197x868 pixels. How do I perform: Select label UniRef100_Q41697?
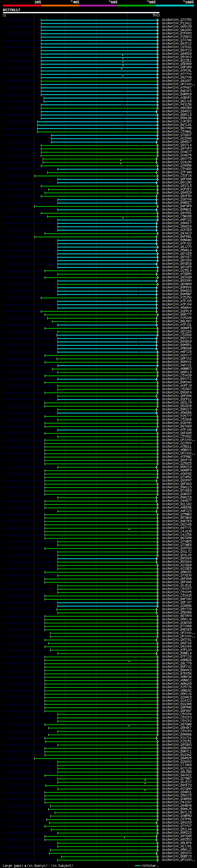pos(176,81)
